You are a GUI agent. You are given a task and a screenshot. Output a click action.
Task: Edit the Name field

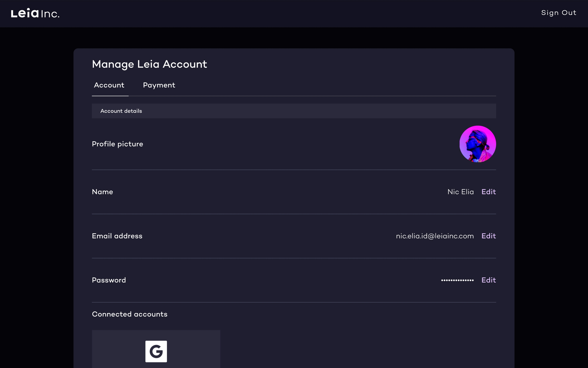488,192
